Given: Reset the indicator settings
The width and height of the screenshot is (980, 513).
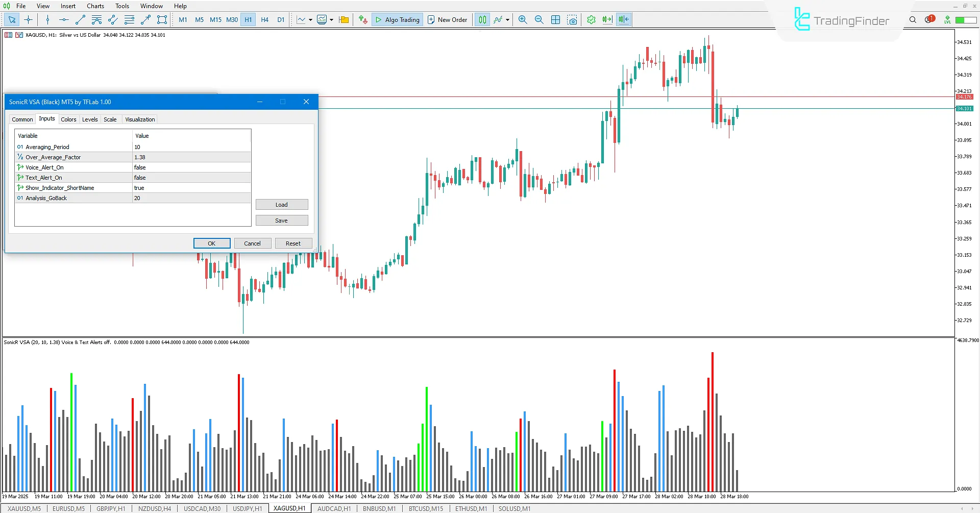Looking at the screenshot, I should 293,243.
